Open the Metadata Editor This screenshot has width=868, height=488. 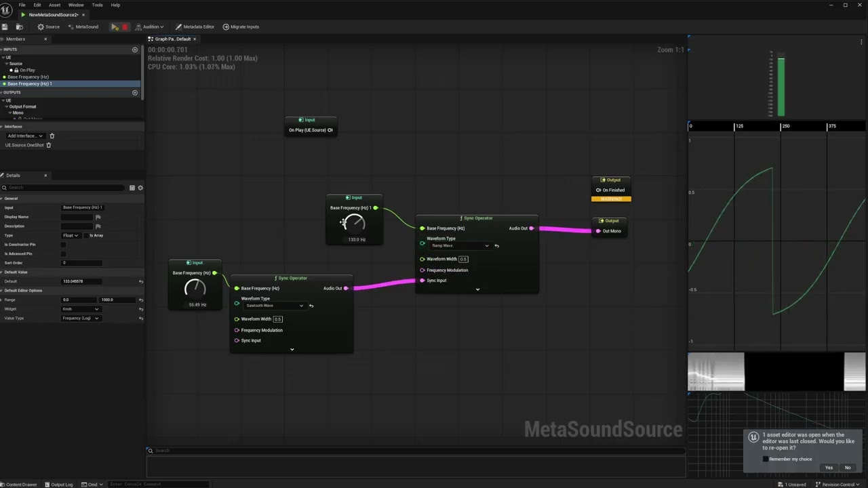pyautogui.click(x=195, y=26)
